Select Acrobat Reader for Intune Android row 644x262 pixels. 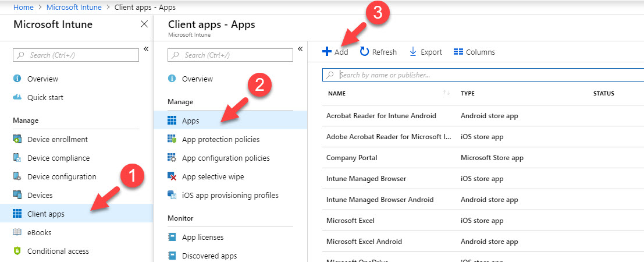[x=483, y=116]
